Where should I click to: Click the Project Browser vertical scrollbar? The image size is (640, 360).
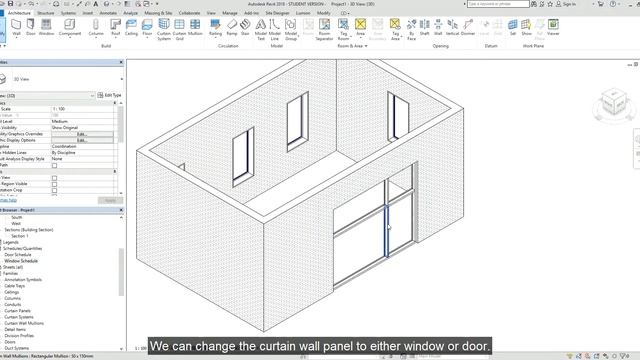[121, 271]
